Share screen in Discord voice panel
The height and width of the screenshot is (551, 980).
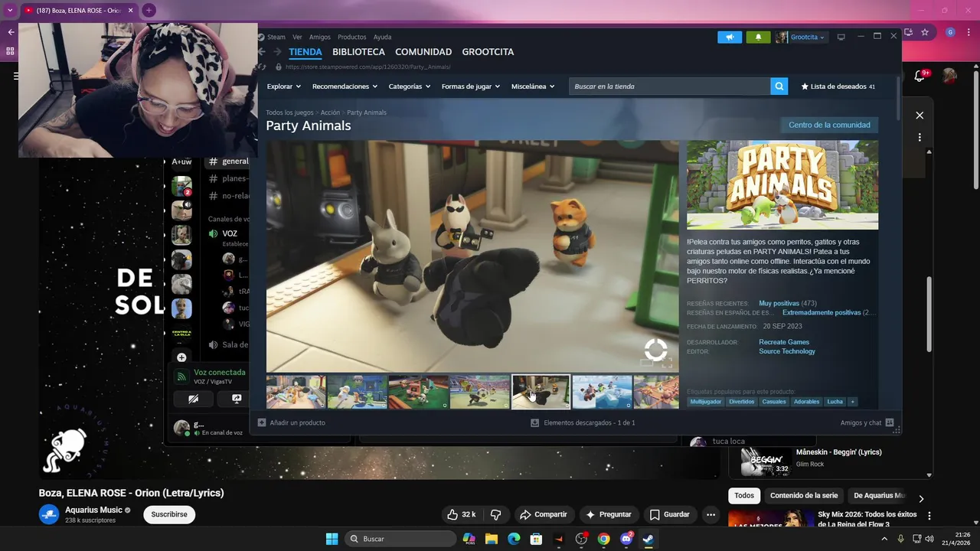coord(236,399)
